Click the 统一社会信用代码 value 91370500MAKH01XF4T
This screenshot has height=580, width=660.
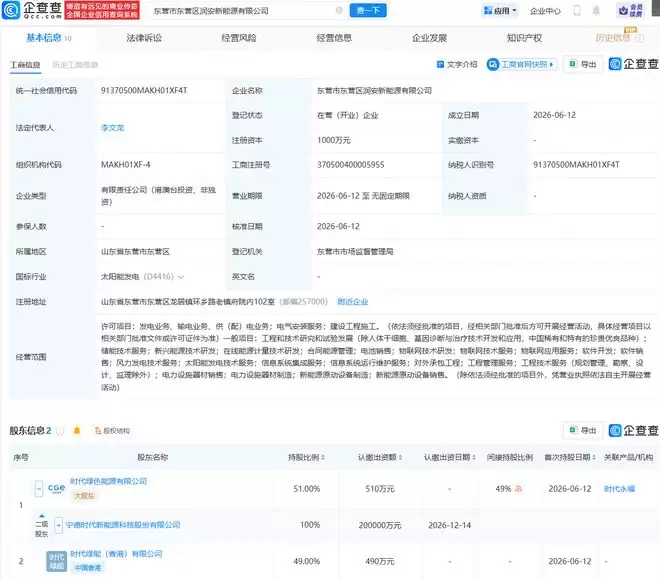tap(144, 90)
